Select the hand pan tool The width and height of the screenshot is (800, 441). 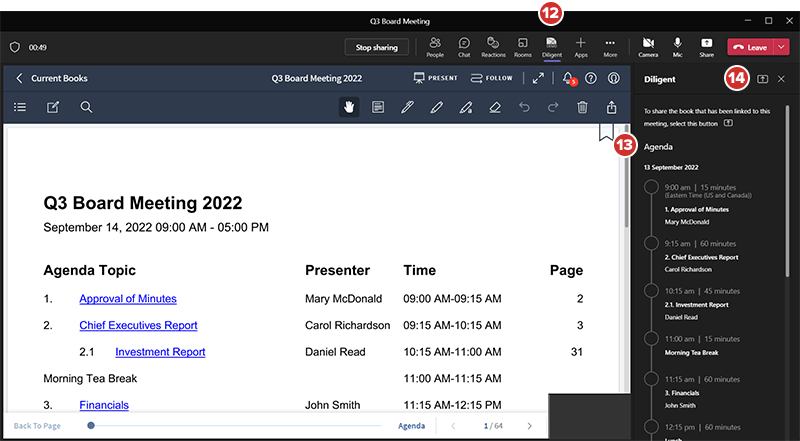tap(349, 107)
